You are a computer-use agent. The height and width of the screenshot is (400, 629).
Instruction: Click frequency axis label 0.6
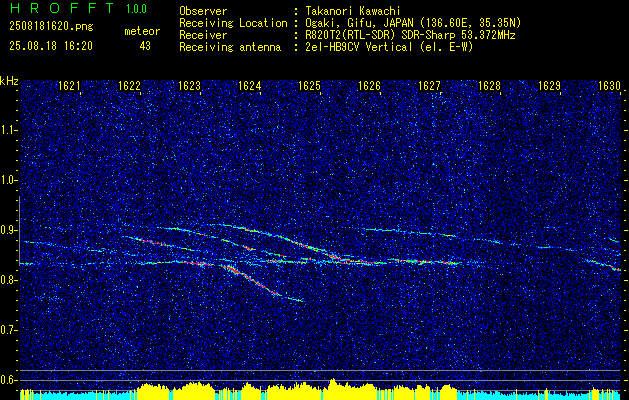8,380
